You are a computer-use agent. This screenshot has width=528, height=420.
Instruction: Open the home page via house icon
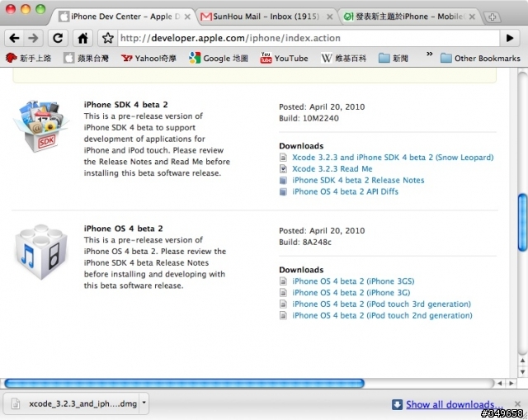coord(82,38)
